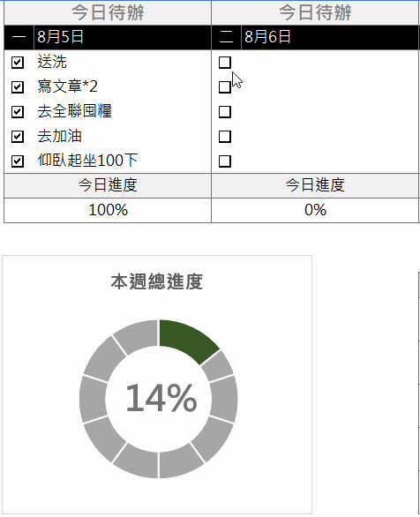Tick the third empty checkbox under 8月6日
Viewport: 420px width, 517px height.
[225, 112]
